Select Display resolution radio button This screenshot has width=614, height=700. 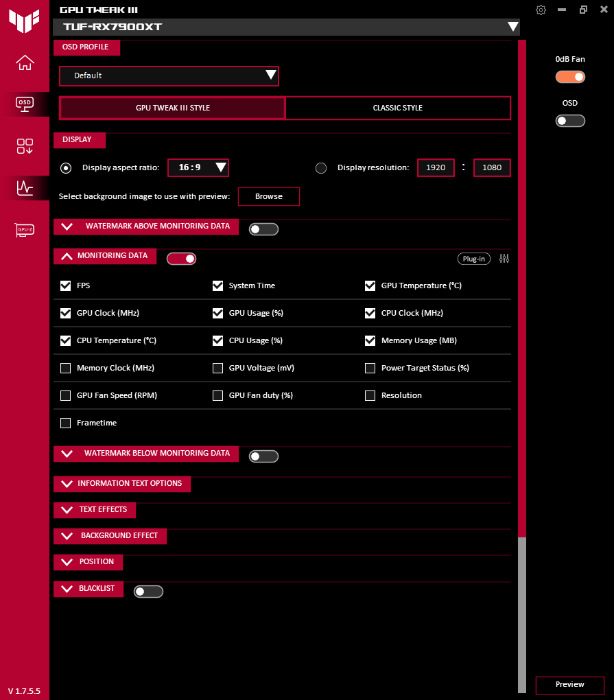pos(321,168)
